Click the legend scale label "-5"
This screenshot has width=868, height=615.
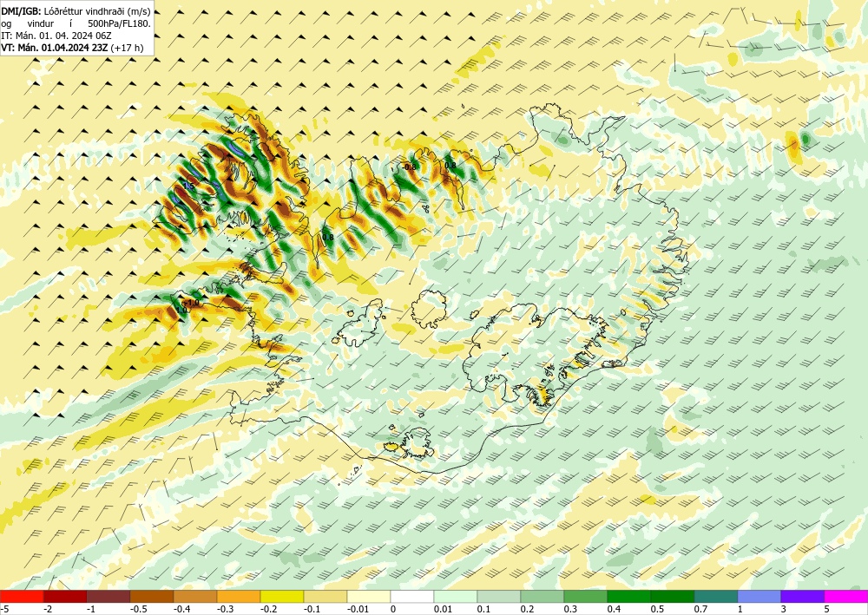click(4, 609)
